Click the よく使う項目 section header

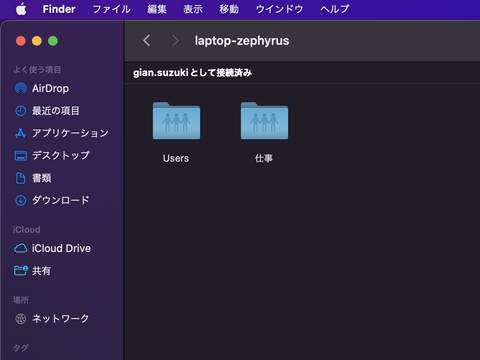click(37, 70)
